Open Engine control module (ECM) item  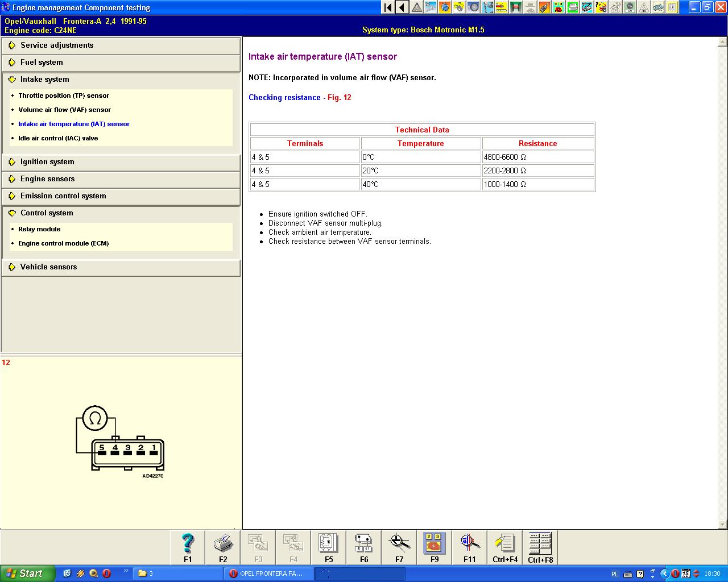tap(63, 243)
